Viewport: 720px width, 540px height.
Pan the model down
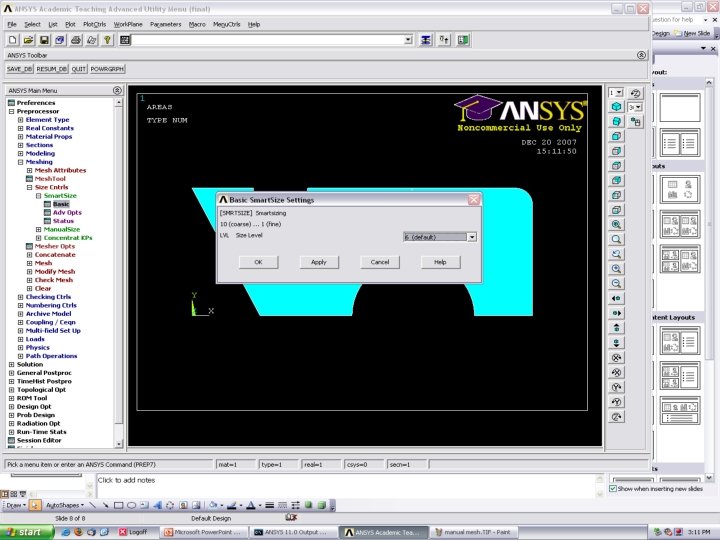pyautogui.click(x=617, y=343)
